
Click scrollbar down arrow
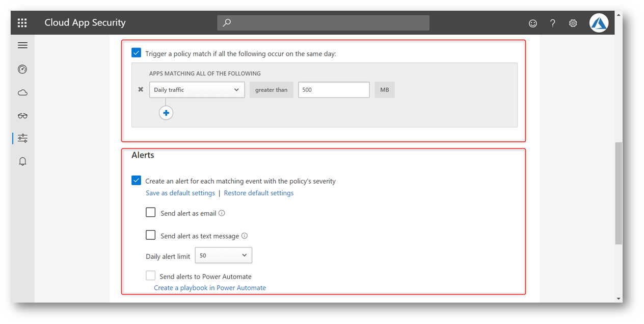point(619,298)
